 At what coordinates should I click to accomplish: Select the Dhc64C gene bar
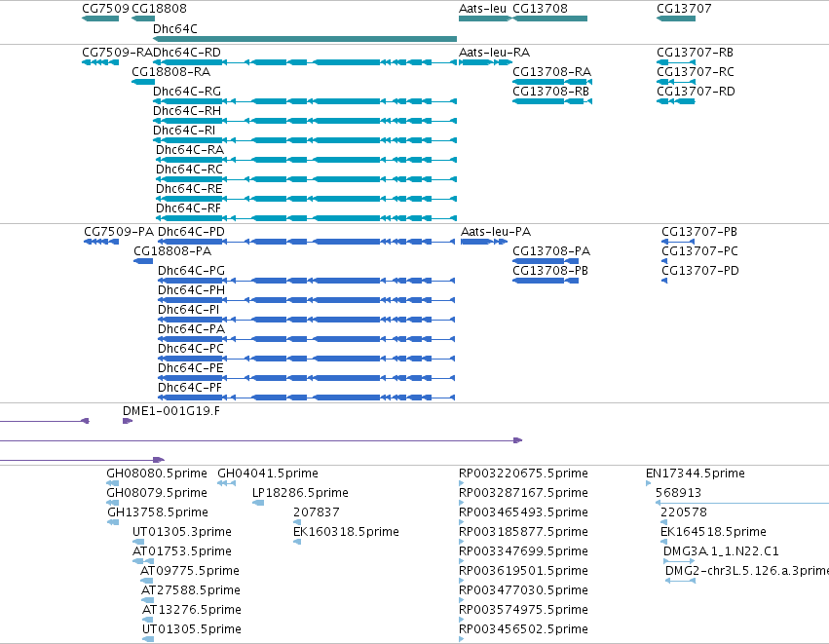pos(305,39)
